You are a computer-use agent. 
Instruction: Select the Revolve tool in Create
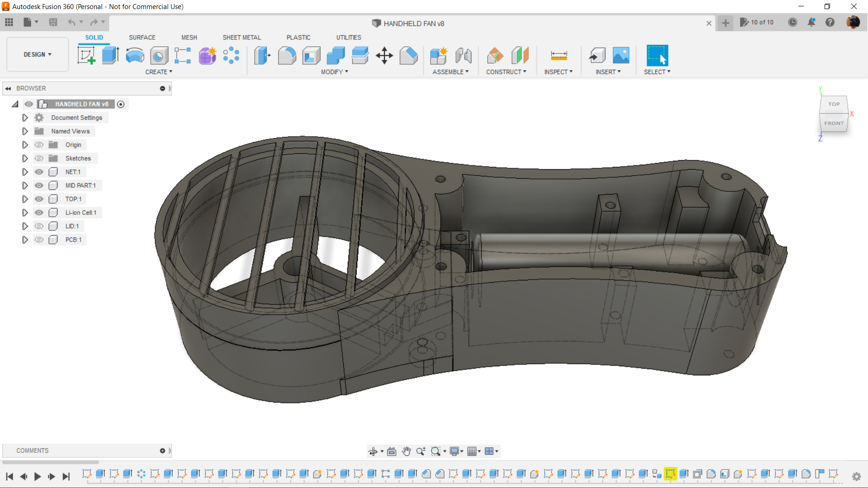point(135,56)
